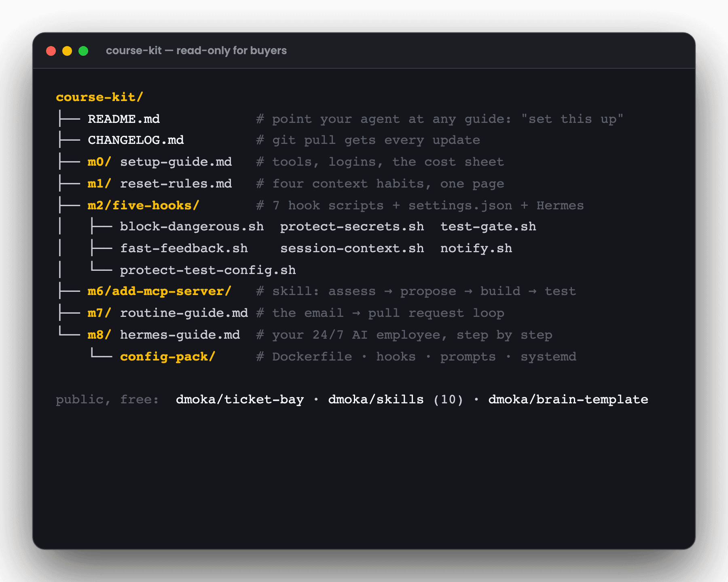Click the window title 'course-kit — read-only for buyers'
This screenshot has width=728, height=582.
click(196, 51)
